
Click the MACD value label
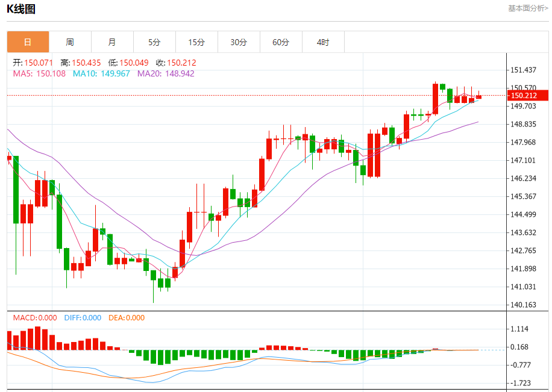pyautogui.click(x=35, y=318)
